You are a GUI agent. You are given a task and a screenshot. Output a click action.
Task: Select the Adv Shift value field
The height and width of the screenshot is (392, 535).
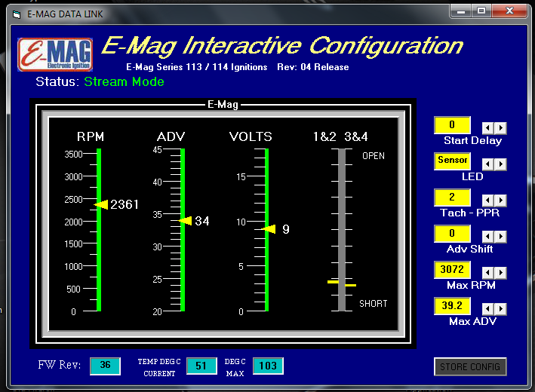pyautogui.click(x=452, y=234)
